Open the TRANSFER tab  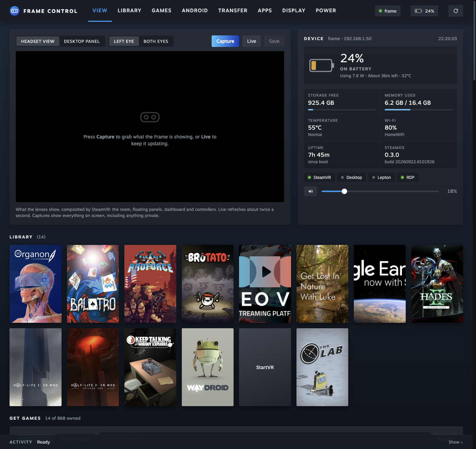pyautogui.click(x=233, y=11)
